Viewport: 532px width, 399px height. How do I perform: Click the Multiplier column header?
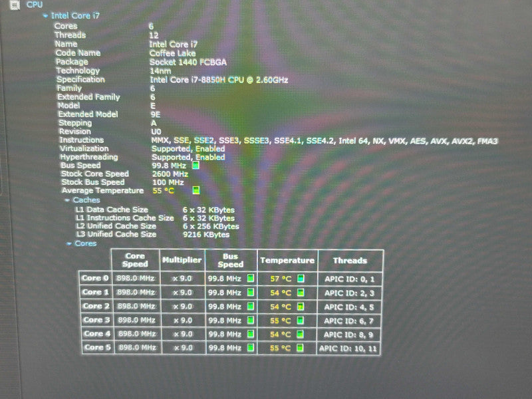coord(182,260)
